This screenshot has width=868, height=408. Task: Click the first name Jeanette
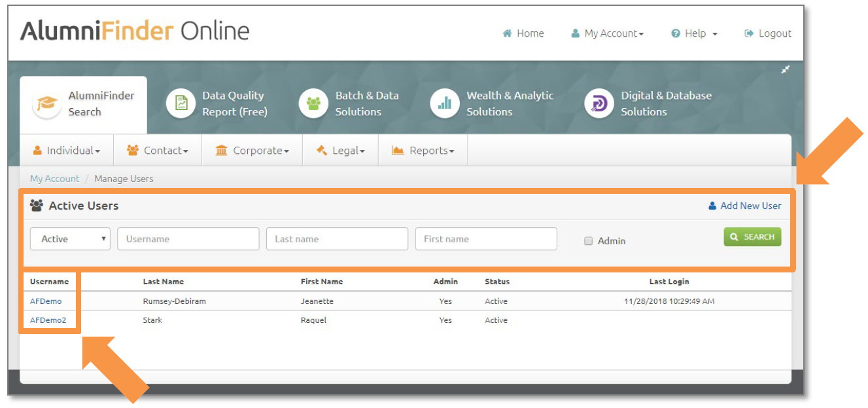(317, 301)
